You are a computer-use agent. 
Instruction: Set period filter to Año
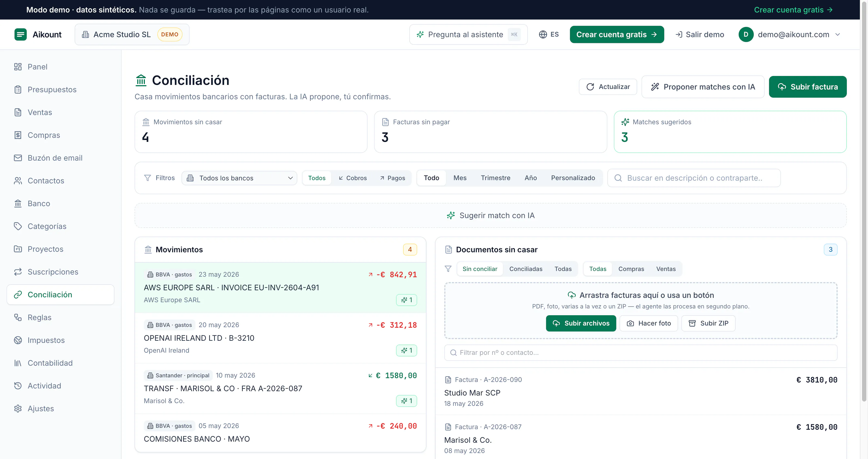(x=530, y=178)
